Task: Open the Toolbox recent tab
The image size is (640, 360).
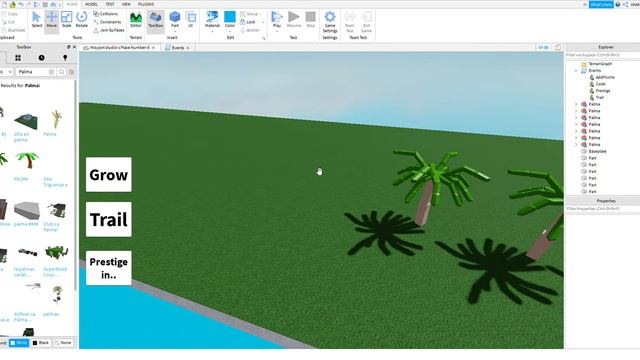Action: tap(41, 58)
